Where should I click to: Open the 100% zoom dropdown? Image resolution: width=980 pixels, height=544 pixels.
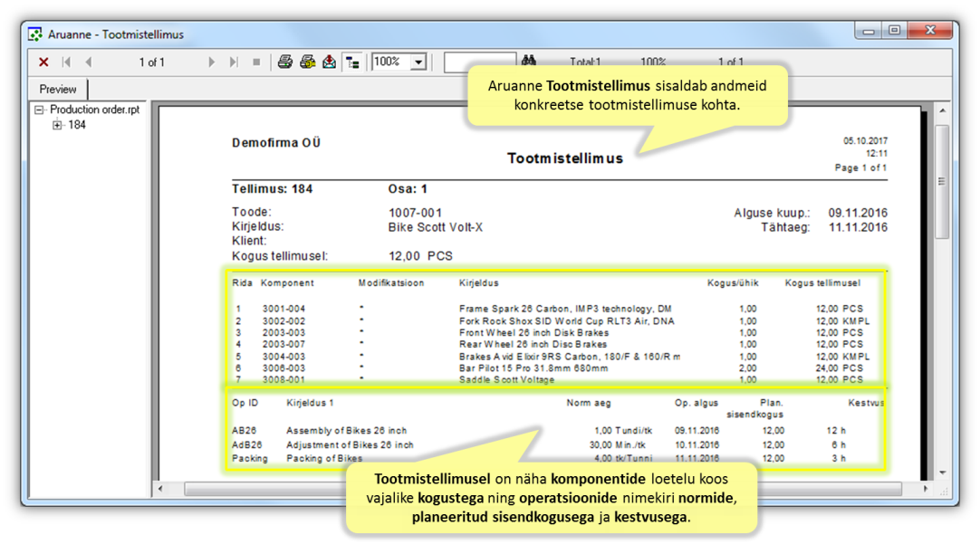(x=418, y=62)
